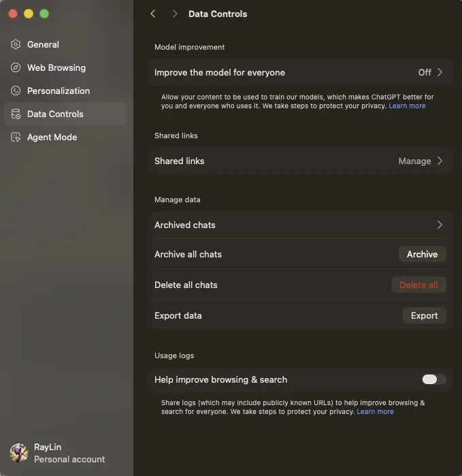Expand the Archived chats row chevron
462x476 pixels.
pos(440,225)
